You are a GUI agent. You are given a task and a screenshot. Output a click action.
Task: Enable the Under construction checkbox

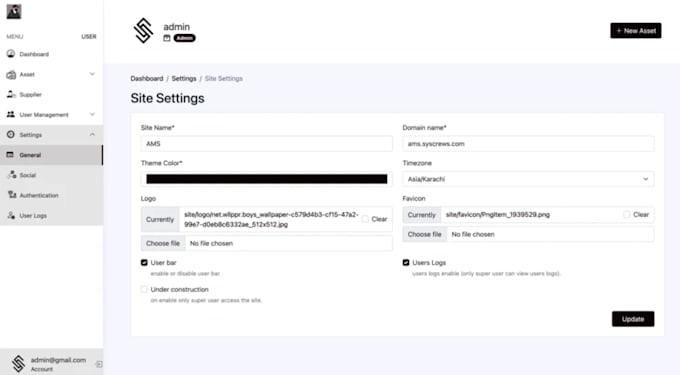point(144,289)
